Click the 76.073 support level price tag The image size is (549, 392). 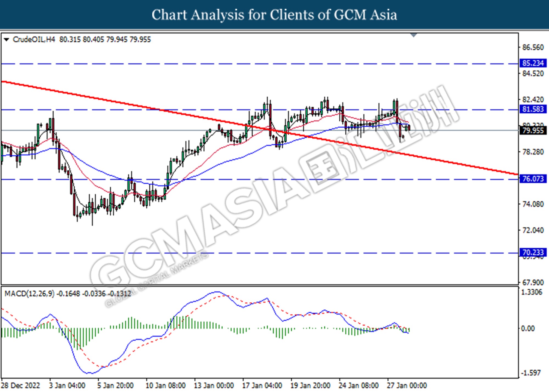click(x=533, y=179)
